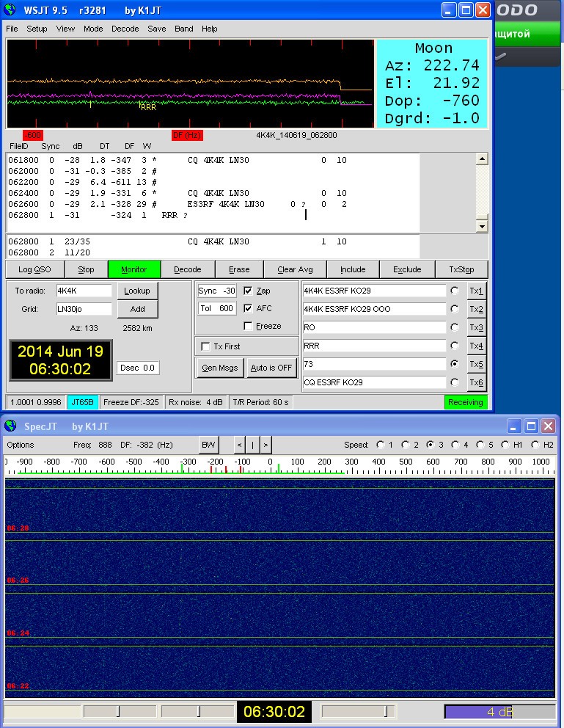This screenshot has height=728, width=564.
Task: Open the Decode menu
Action: tap(125, 29)
